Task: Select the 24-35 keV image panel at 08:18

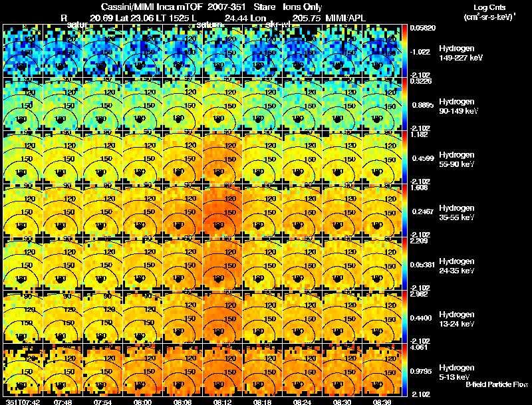Action: pyautogui.click(x=262, y=264)
